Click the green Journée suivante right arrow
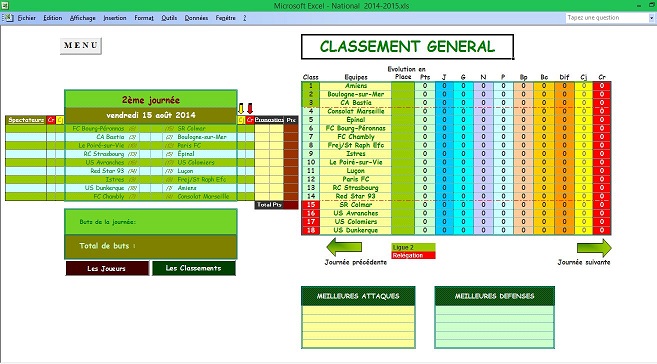The image size is (657, 364). 594,248
